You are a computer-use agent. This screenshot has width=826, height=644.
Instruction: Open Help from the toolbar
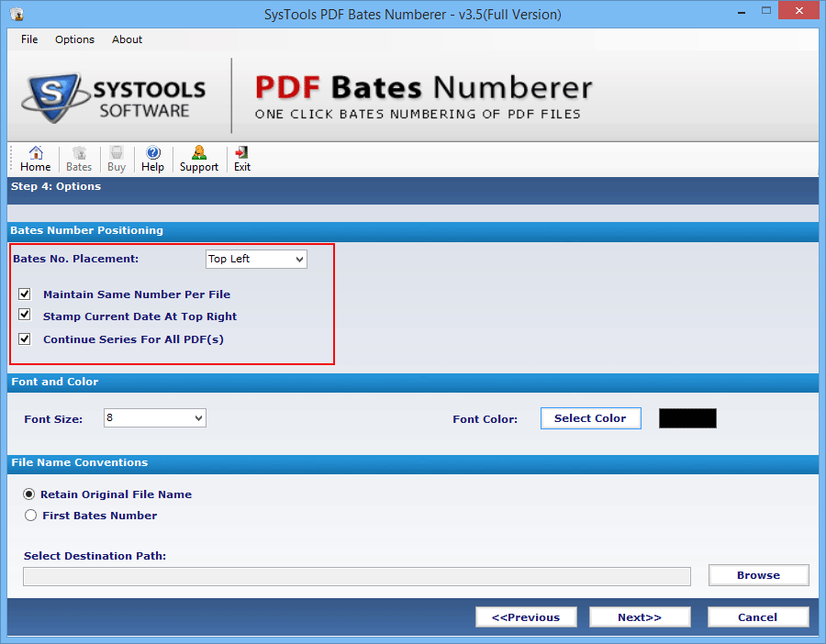152,159
